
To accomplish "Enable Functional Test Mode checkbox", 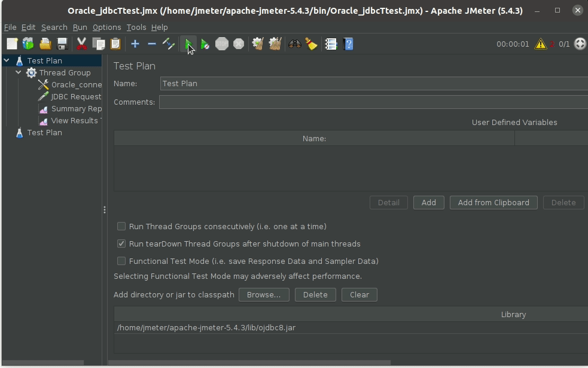I will [x=121, y=261].
